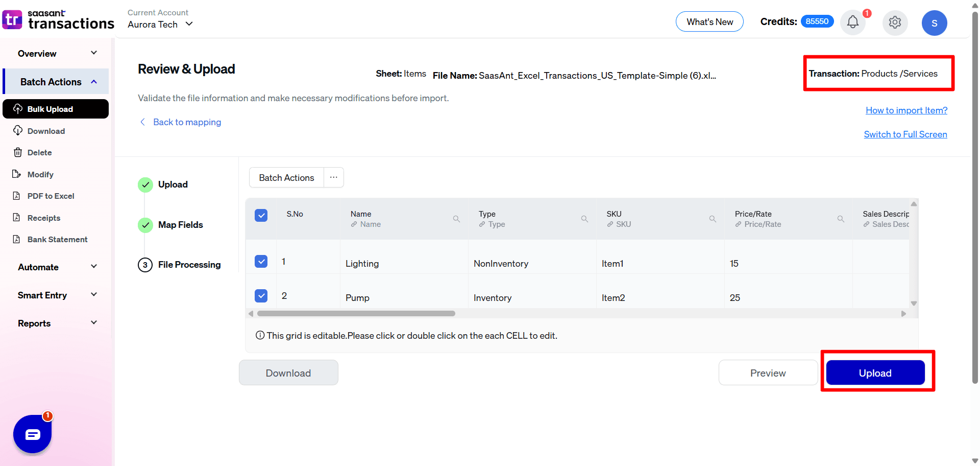
Task: Click the SKU mapping link icon
Action: coord(610,224)
